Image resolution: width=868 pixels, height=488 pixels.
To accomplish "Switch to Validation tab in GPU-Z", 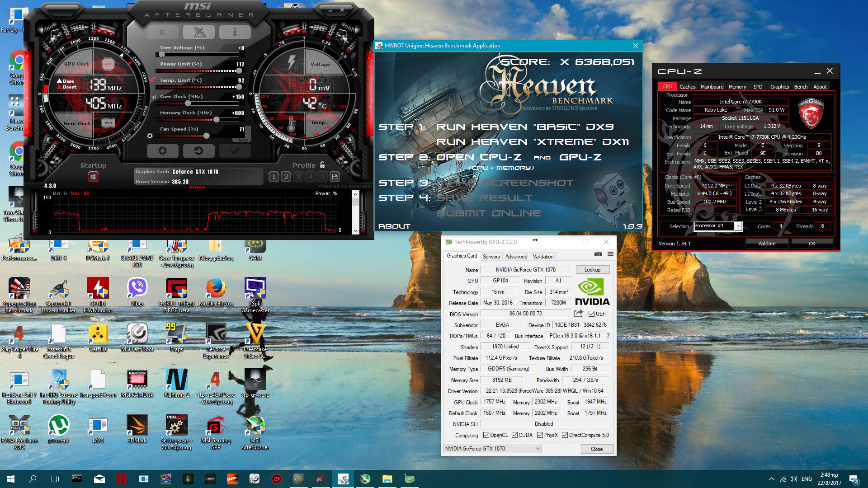I will [543, 257].
